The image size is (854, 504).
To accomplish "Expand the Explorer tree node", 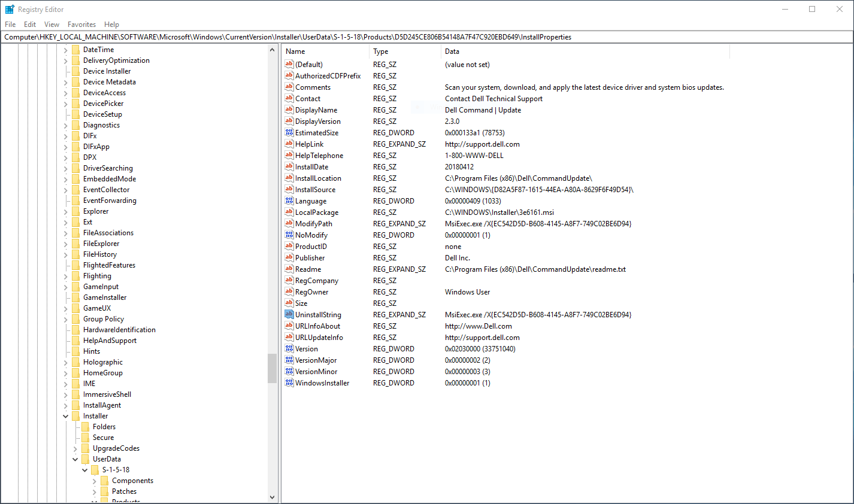I will click(x=66, y=211).
